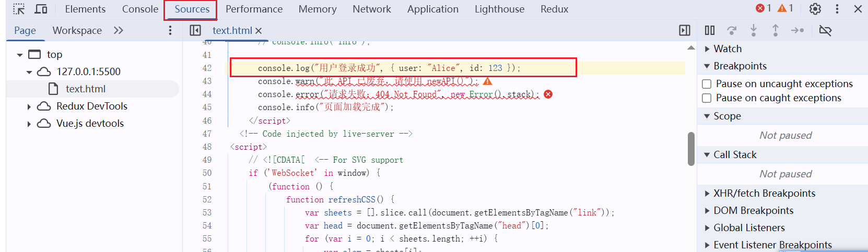
Task: Deactivate all breakpoints
Action: (825, 30)
